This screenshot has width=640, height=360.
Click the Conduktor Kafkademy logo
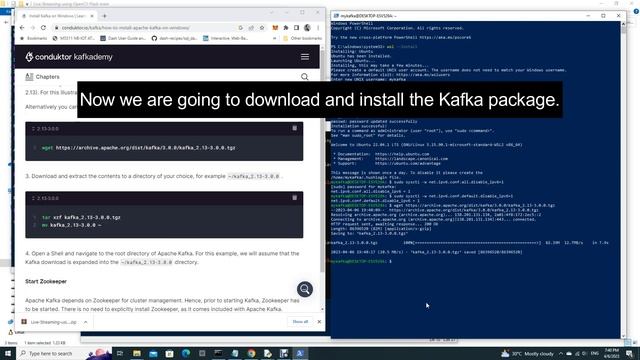coord(69,57)
